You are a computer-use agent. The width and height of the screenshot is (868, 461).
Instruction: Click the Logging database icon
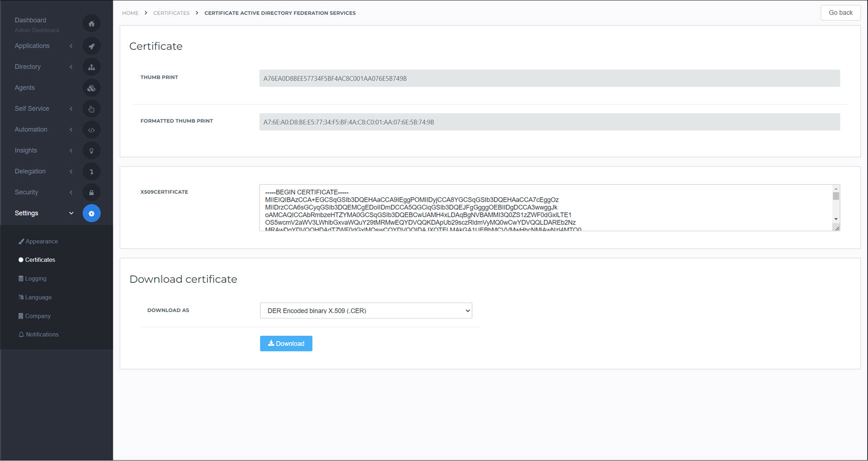[x=21, y=279]
